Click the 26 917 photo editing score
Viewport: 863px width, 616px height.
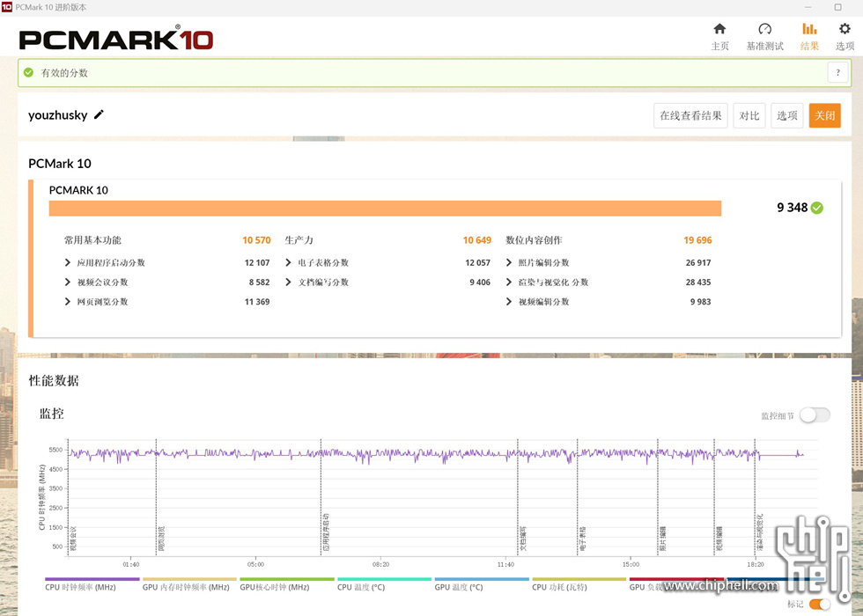pos(698,263)
